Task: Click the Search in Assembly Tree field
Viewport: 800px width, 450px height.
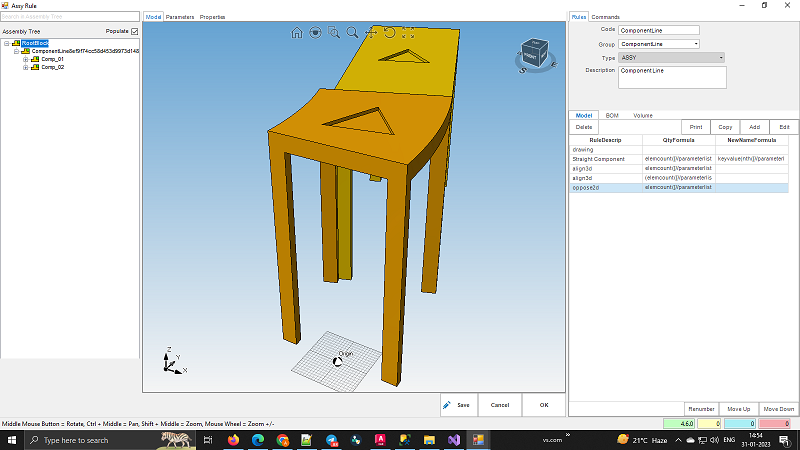Action: pos(70,17)
